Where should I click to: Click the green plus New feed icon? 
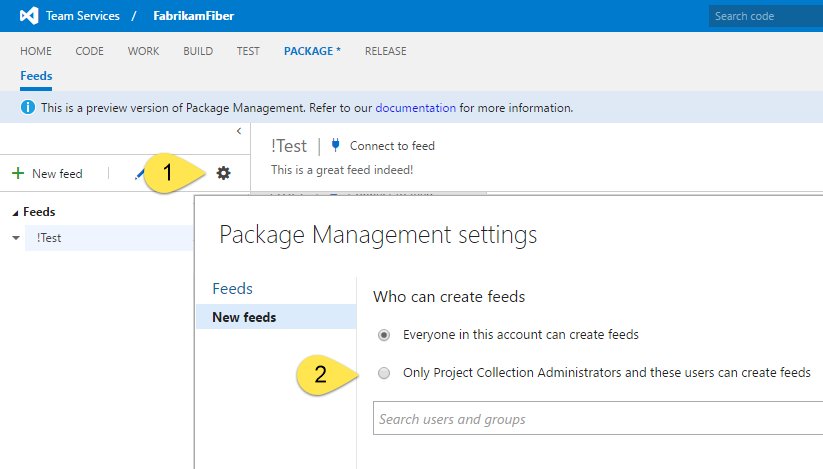pos(18,174)
